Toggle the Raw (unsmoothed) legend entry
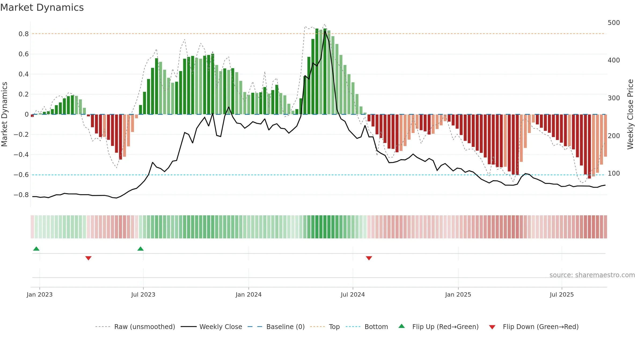644x362 pixels. coord(135,327)
